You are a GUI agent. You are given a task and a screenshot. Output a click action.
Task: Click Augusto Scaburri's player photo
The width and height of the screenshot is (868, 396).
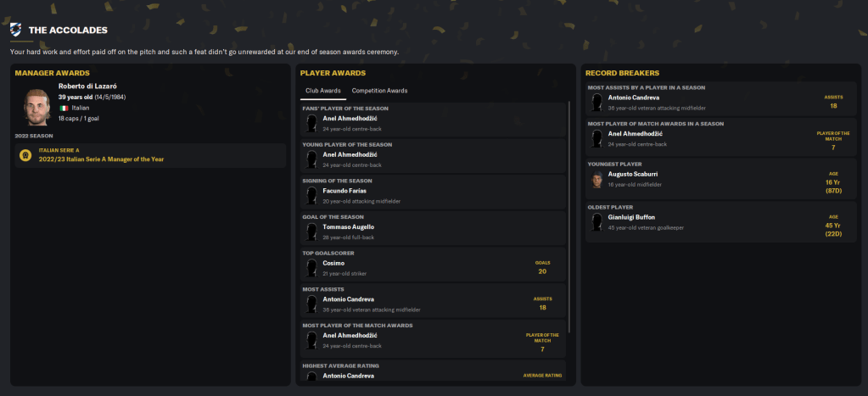(598, 179)
